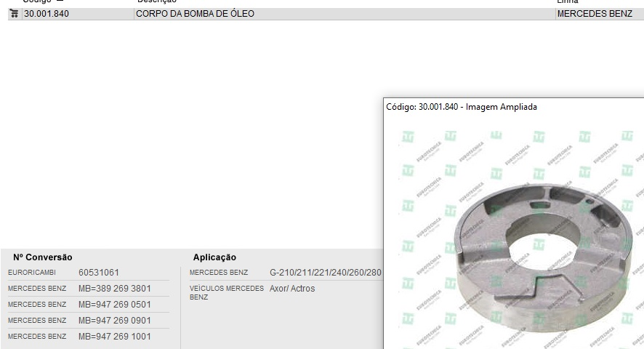Click the G-210/211/221/240/260/280 application text
Image resolution: width=644 pixels, height=349 pixels.
coord(325,273)
